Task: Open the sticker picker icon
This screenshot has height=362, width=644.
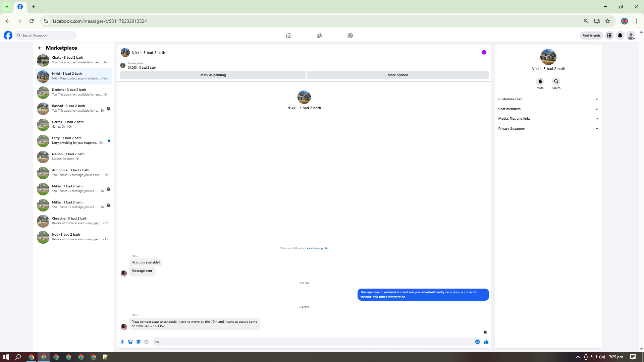Action: tap(139, 342)
